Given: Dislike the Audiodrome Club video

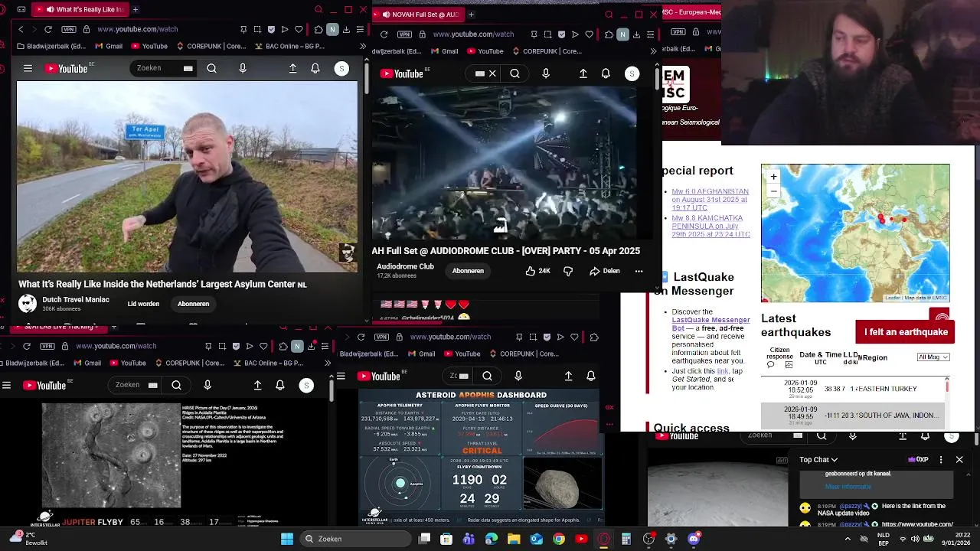Looking at the screenshot, I should pyautogui.click(x=568, y=271).
